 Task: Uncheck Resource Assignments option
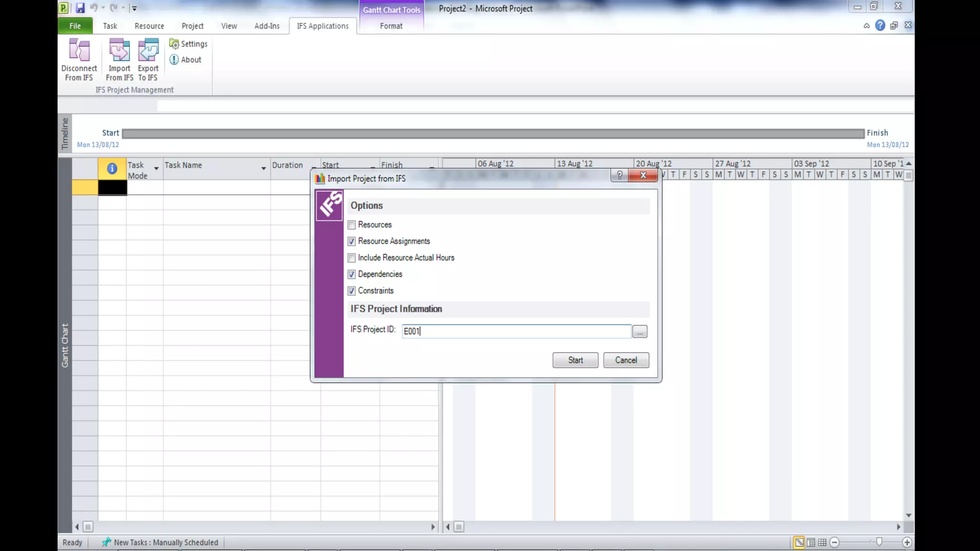pos(352,242)
